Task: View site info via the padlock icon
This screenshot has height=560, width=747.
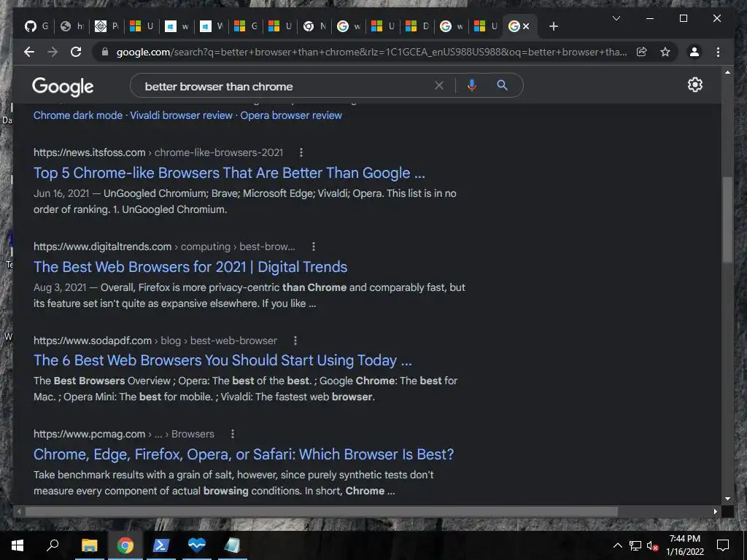Action: click(x=105, y=52)
